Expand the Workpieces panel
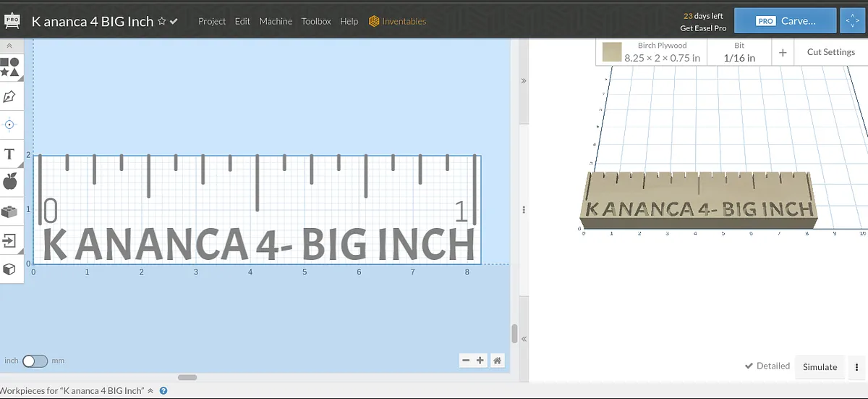Screen dimensions: 868x399 150,391
